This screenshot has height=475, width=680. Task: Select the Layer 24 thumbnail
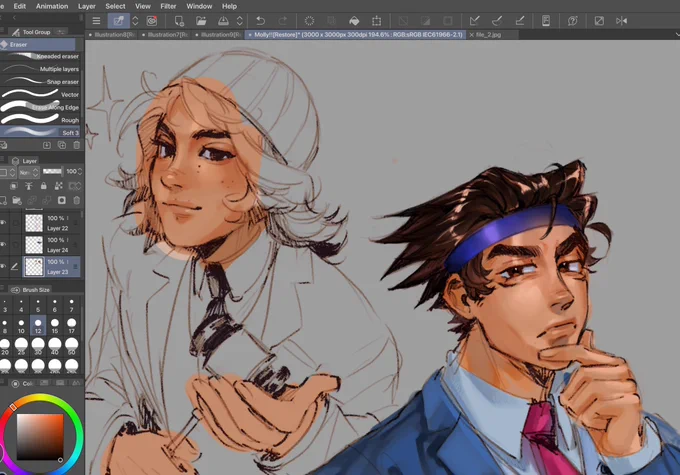click(34, 245)
